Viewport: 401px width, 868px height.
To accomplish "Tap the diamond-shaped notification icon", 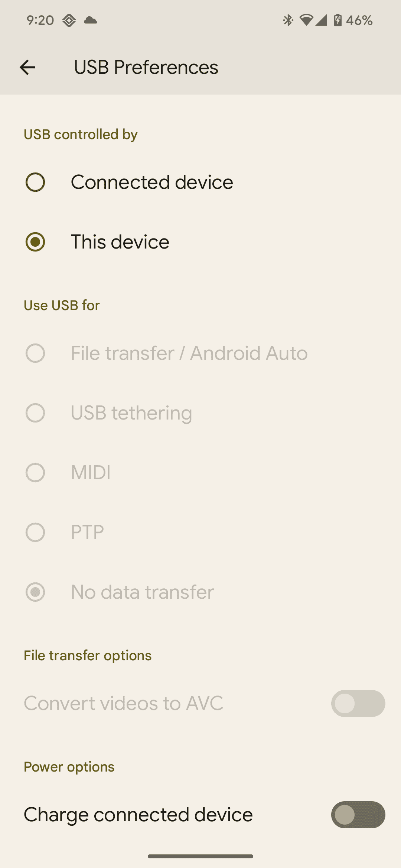I will click(69, 20).
